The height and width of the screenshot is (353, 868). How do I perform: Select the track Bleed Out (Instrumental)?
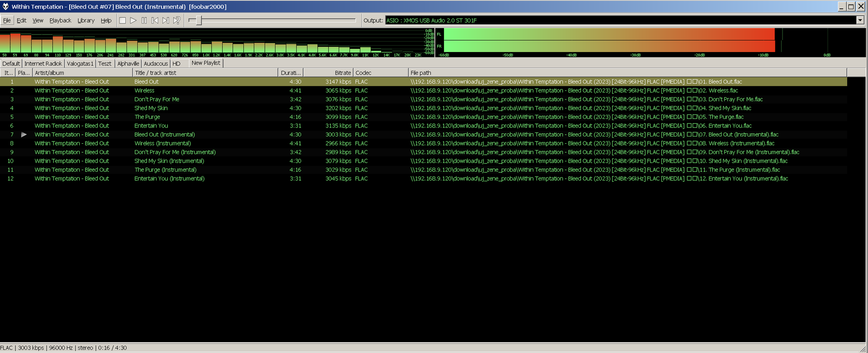pyautogui.click(x=165, y=135)
